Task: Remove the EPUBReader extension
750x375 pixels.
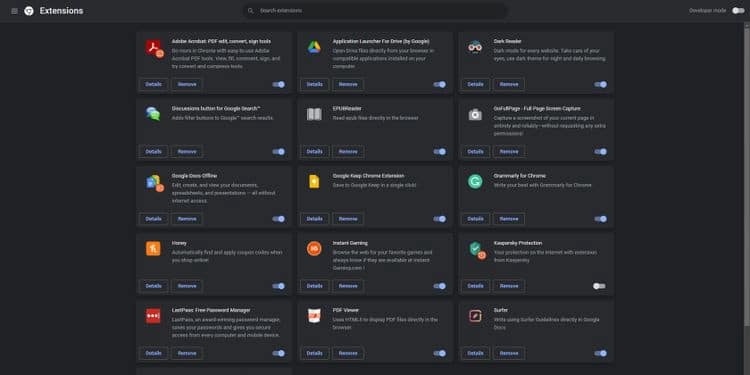Action: (348, 152)
